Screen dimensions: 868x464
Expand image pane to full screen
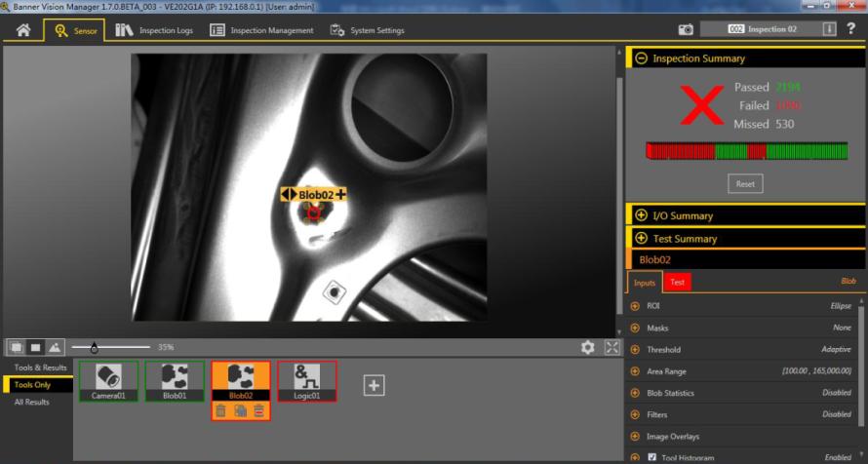612,347
